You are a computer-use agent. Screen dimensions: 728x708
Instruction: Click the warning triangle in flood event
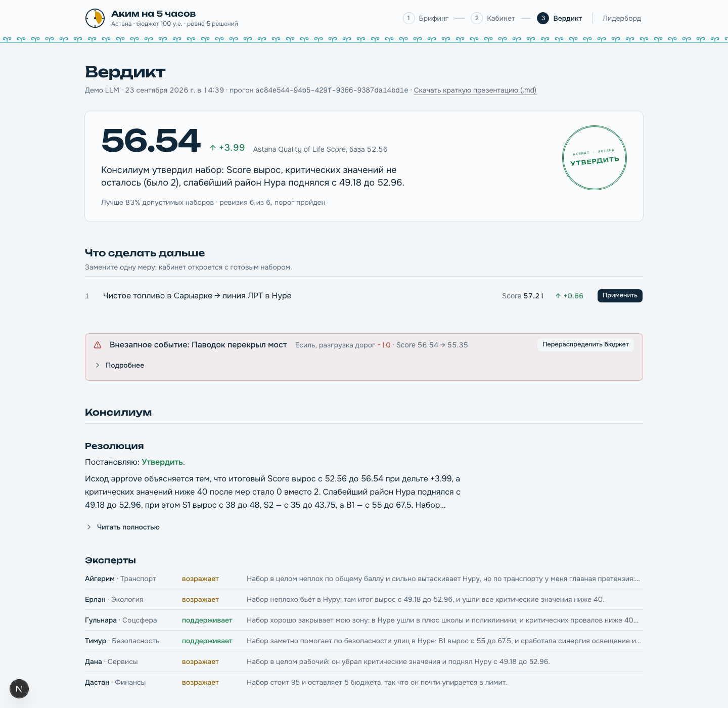(x=98, y=345)
